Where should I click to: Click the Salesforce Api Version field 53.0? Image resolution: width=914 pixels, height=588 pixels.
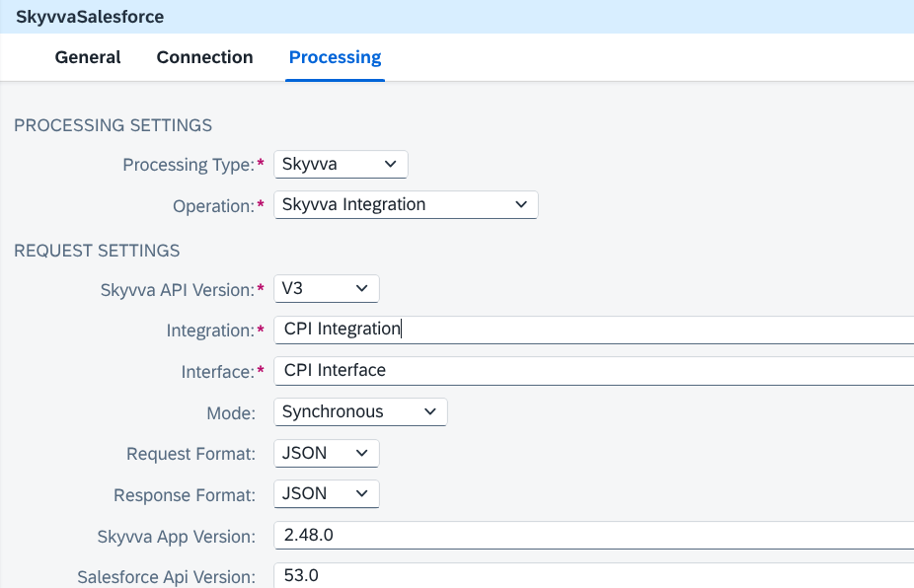click(x=594, y=575)
